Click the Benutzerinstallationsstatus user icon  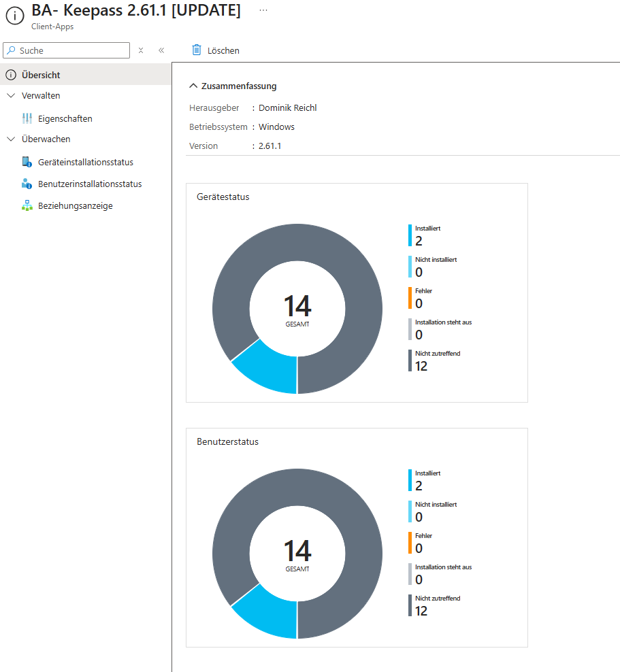(27, 184)
